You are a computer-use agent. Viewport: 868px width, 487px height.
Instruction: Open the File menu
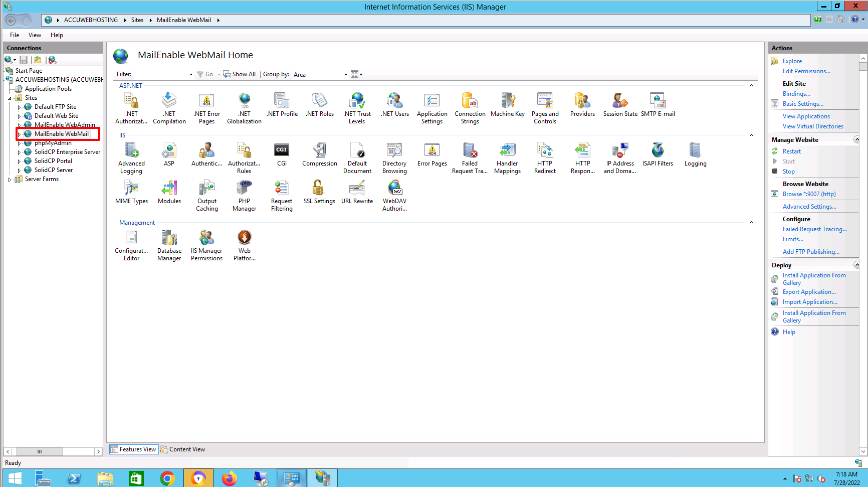point(15,35)
